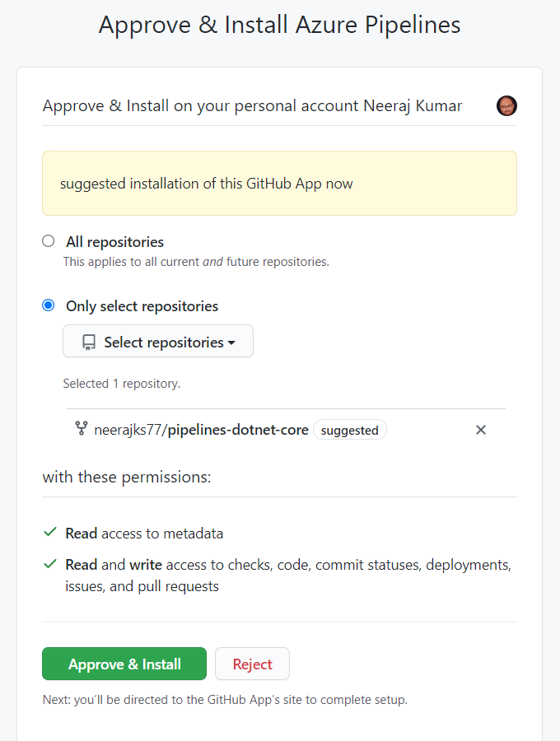Click 'Approve & Install on your personal account' heading
The width and height of the screenshot is (560, 741).
point(252,106)
